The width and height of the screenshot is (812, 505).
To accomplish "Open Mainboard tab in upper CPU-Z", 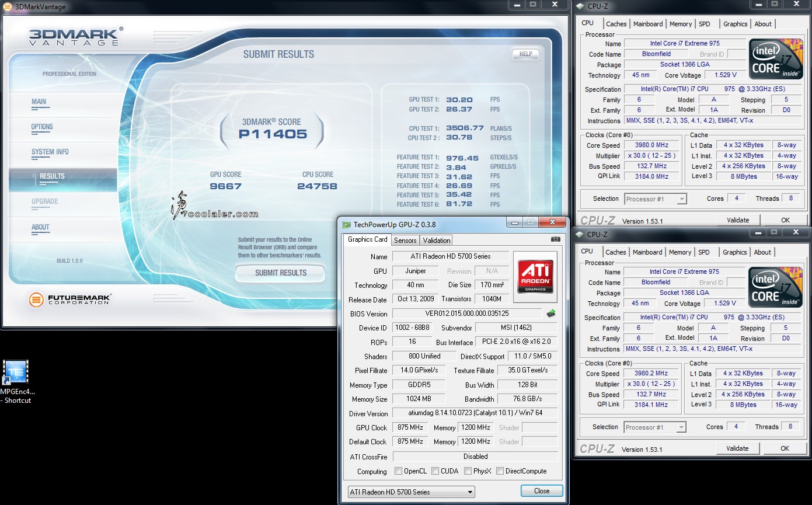I will 648,24.
